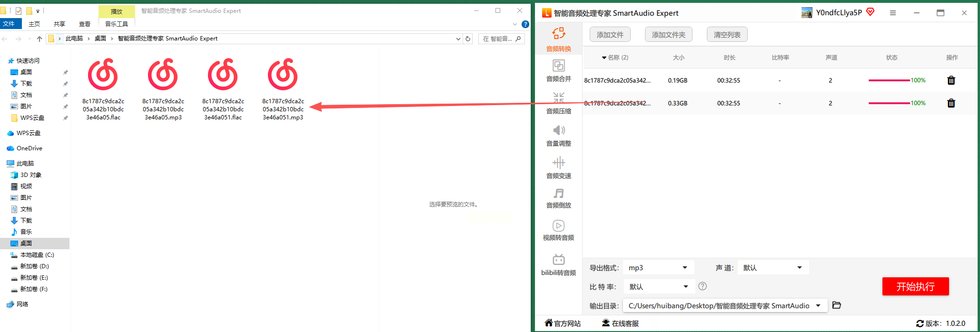Open 本地磁盘 (C:) drive
Viewport: 980px width, 332px height.
coord(37,255)
